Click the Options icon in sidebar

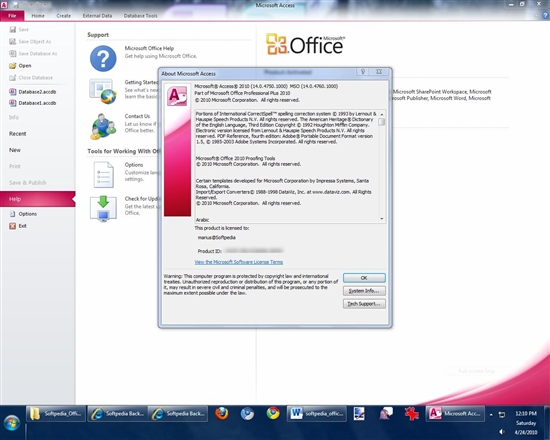13,214
